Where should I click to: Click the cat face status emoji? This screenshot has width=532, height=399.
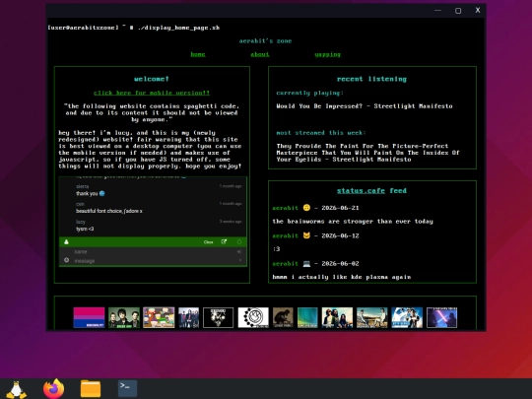[x=306, y=235]
